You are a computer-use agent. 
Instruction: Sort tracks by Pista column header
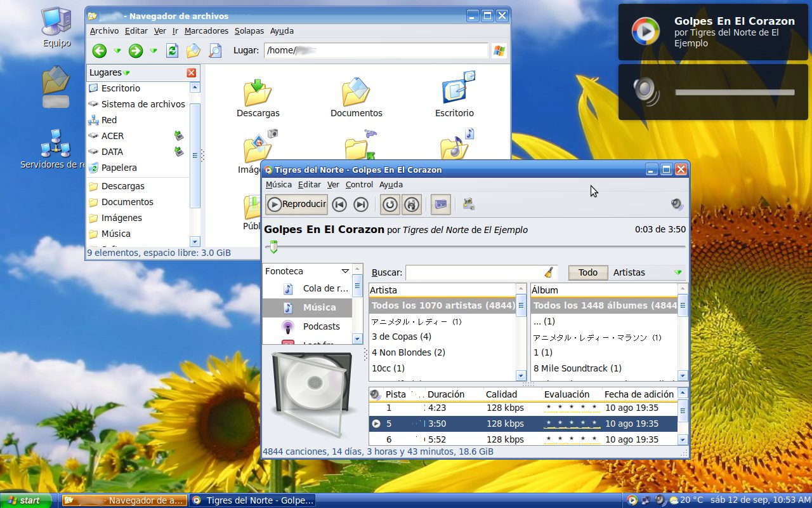[396, 394]
